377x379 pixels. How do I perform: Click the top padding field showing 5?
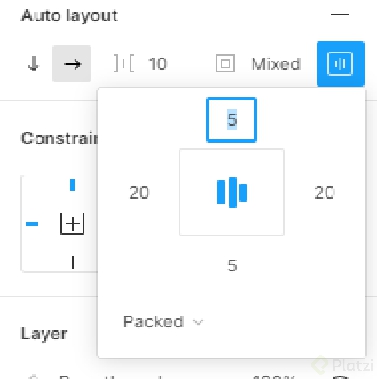point(232,120)
